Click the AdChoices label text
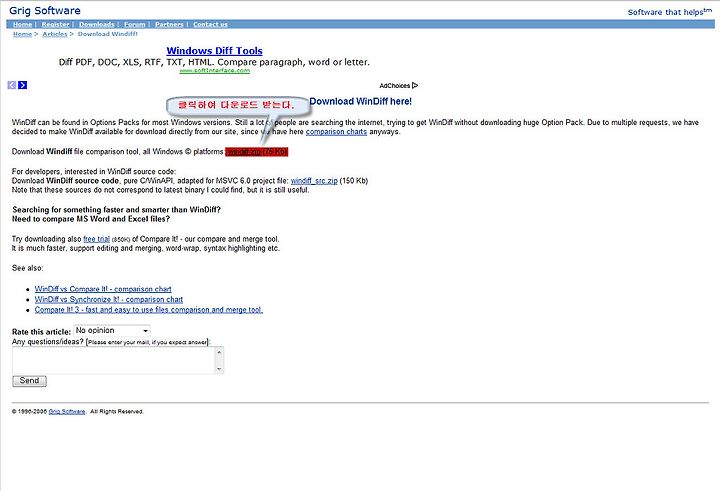This screenshot has width=720, height=491. tap(394, 86)
